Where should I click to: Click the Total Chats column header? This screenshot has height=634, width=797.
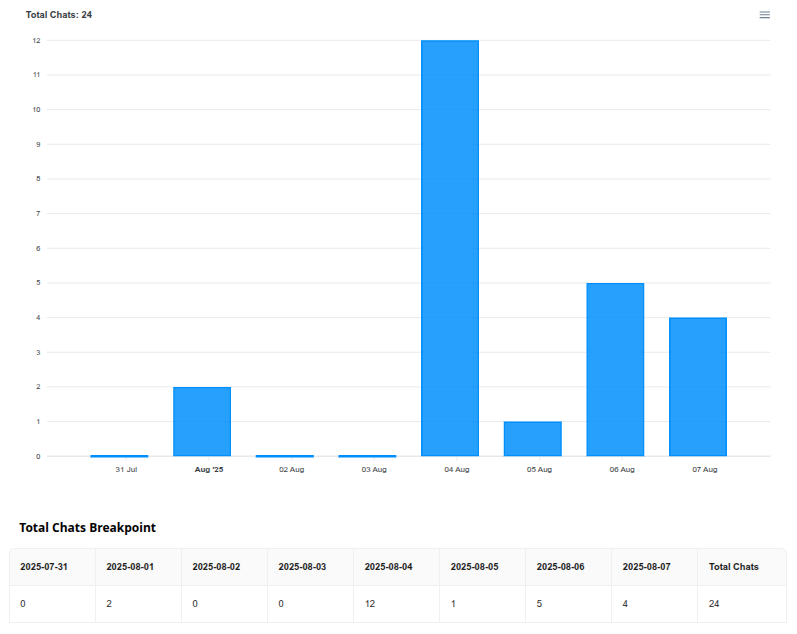733,567
